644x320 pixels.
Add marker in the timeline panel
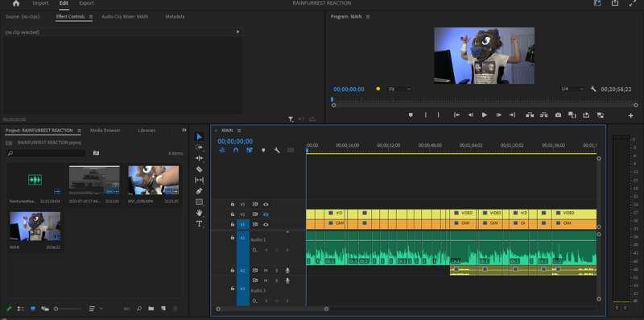pyautogui.click(x=263, y=150)
